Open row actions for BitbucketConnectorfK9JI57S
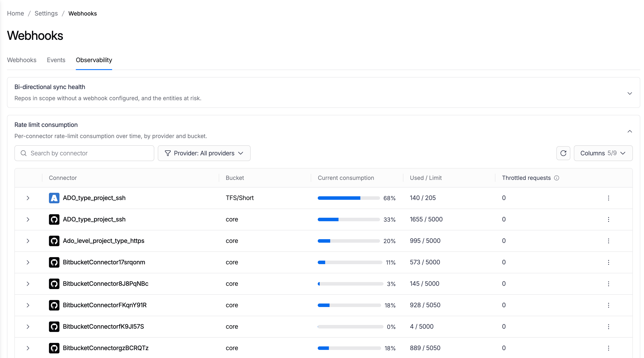 click(608, 326)
